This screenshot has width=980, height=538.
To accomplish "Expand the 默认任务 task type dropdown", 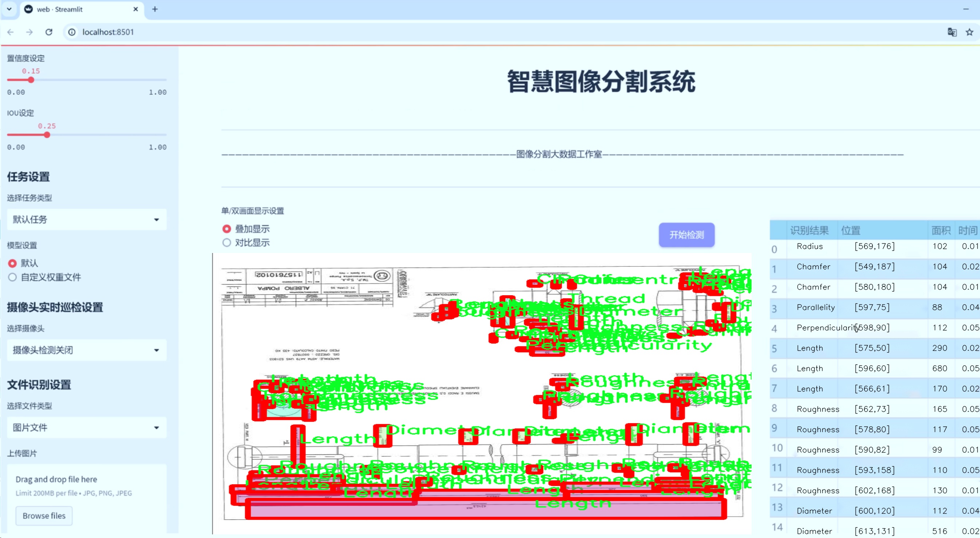I will pyautogui.click(x=87, y=220).
